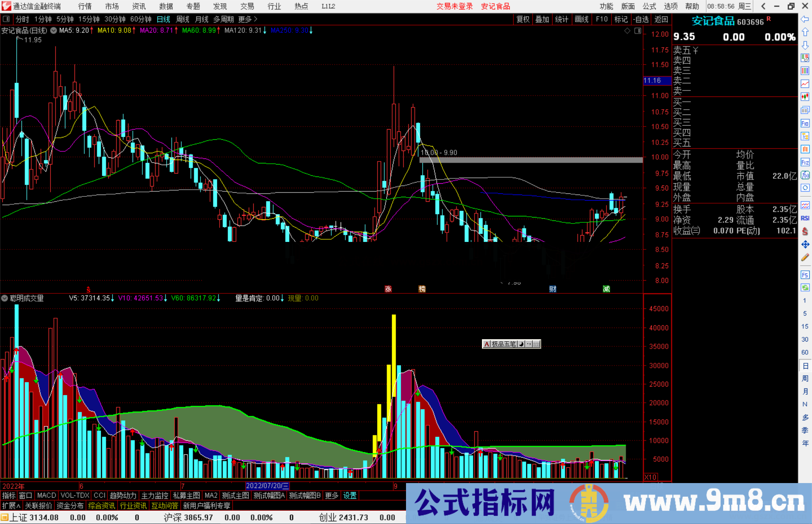Click the 复权 button

523,19
